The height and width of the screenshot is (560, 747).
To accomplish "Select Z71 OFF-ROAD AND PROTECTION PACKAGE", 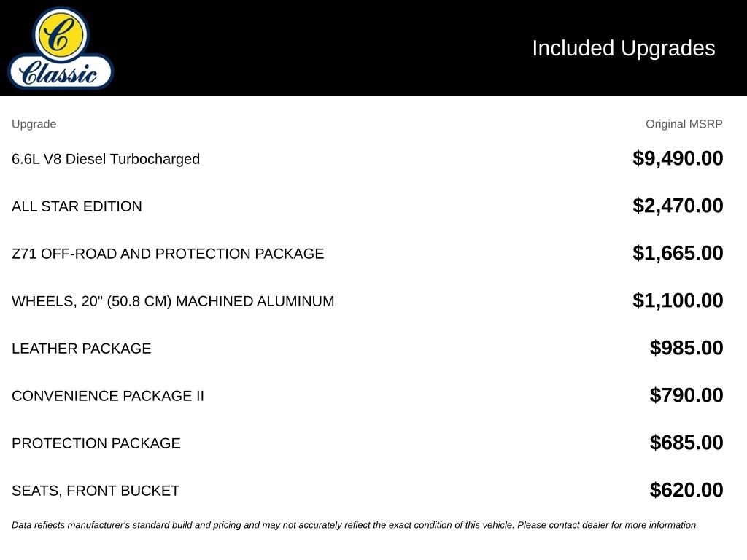I will point(168,253).
